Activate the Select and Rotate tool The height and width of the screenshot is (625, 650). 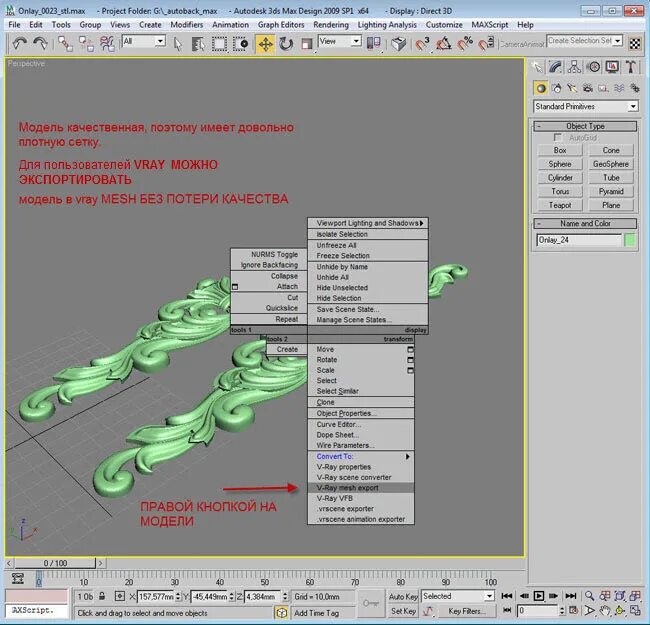click(286, 43)
